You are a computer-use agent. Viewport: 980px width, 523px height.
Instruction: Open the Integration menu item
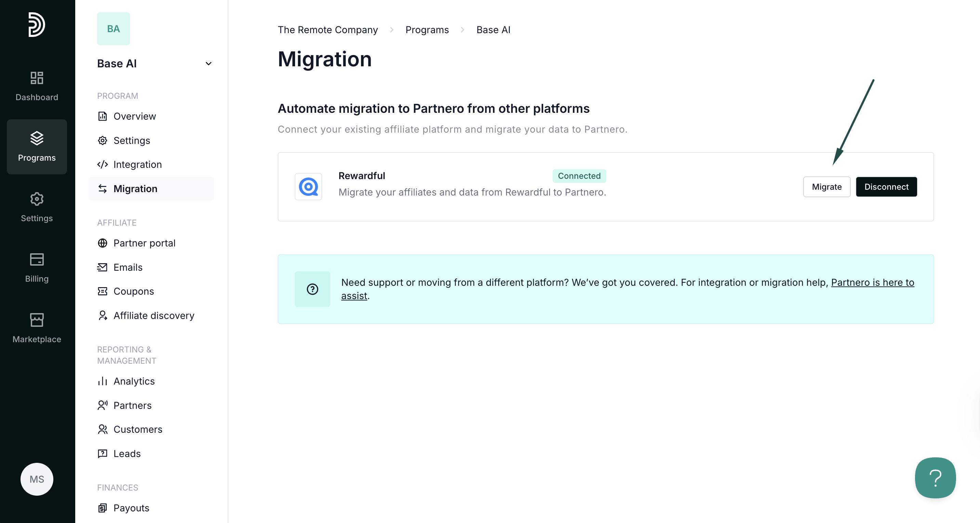tap(137, 164)
